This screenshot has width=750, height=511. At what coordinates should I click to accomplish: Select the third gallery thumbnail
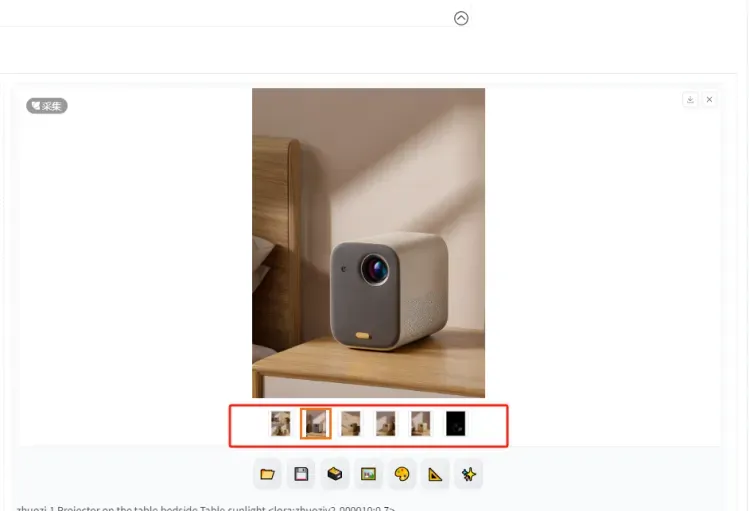pyautogui.click(x=351, y=423)
